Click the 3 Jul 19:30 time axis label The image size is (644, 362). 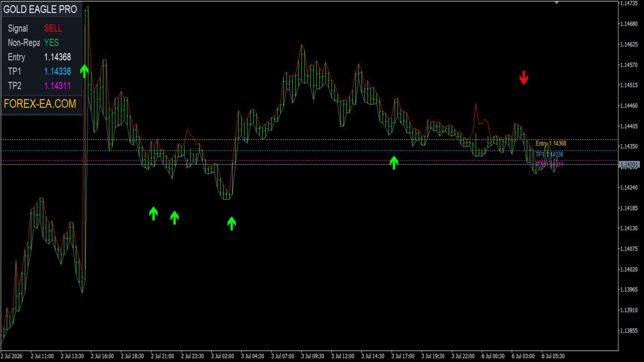[433, 356]
